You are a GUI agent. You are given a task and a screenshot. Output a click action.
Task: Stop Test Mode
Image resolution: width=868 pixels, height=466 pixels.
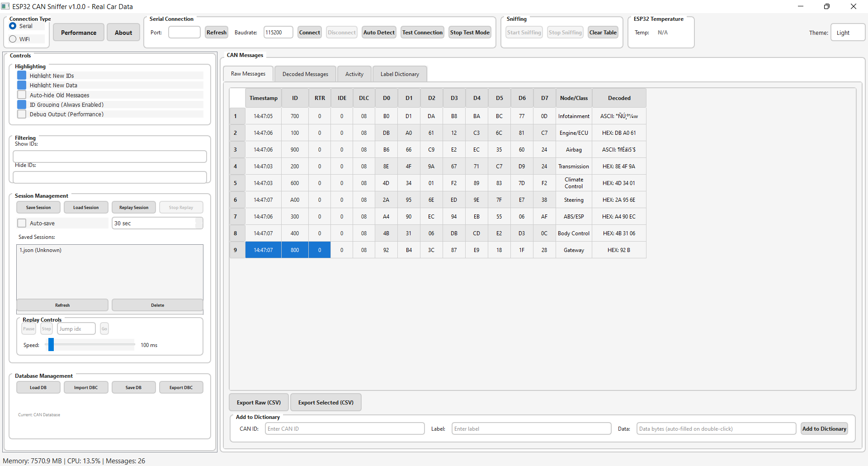(469, 32)
